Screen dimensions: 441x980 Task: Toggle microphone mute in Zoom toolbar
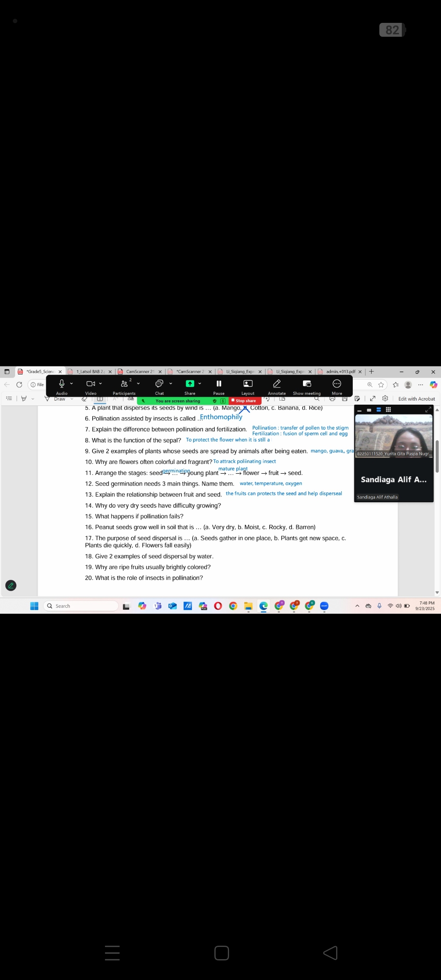pyautogui.click(x=62, y=384)
